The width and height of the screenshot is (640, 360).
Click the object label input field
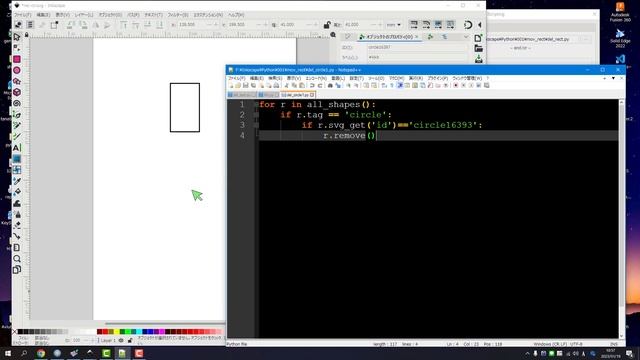tap(416, 58)
